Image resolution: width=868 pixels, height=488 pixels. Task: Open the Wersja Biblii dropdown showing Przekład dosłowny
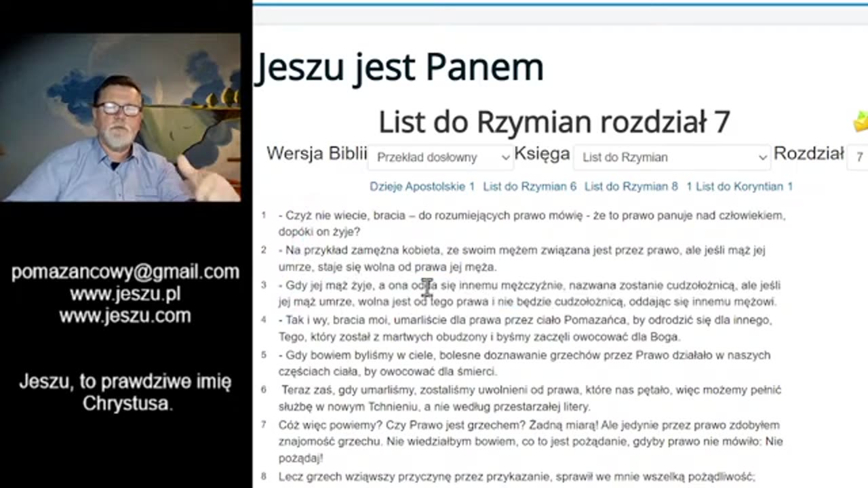pyautogui.click(x=441, y=157)
